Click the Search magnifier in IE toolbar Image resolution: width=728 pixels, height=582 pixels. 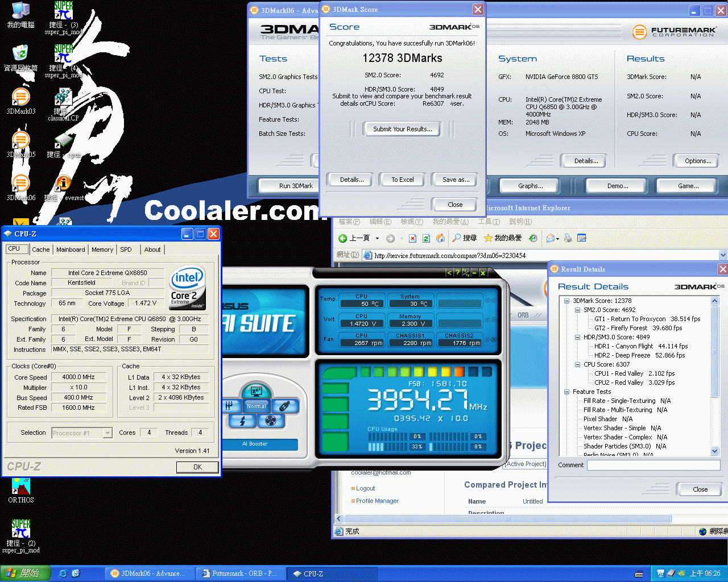click(x=464, y=238)
